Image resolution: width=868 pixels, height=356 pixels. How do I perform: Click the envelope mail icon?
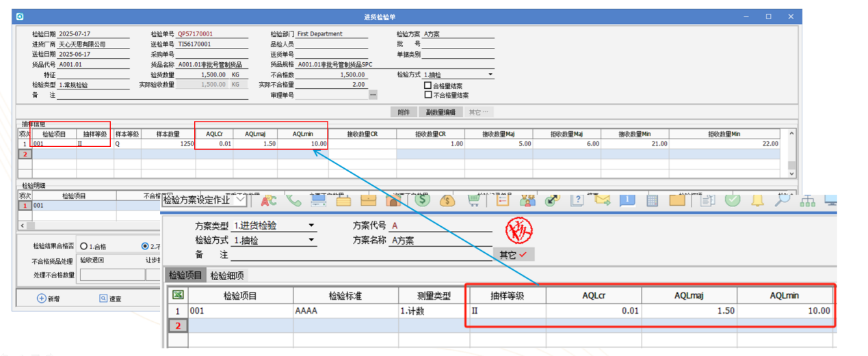click(x=602, y=200)
